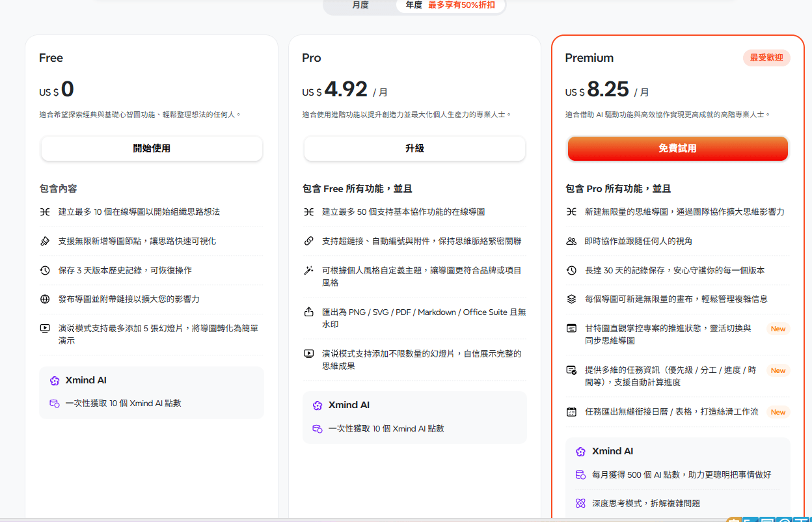Click 升級 button on the Pro plan
This screenshot has width=812, height=522.
pyautogui.click(x=414, y=148)
